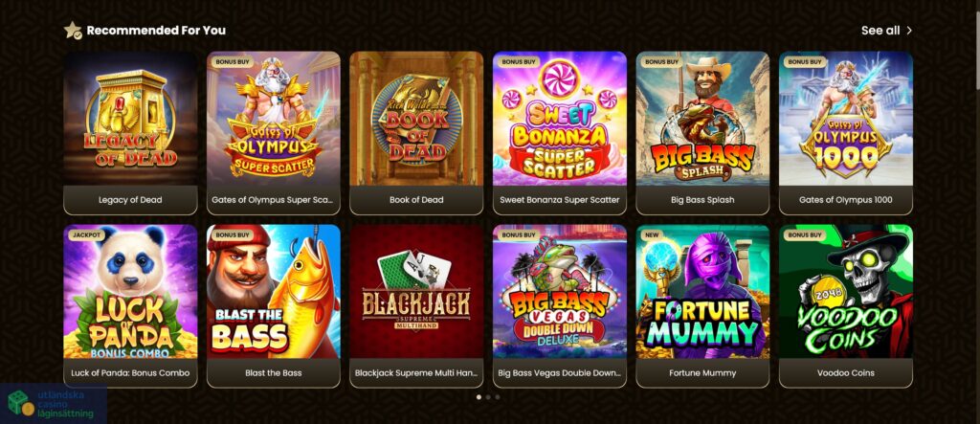Click the New badge on Fortune Mummy
The width and height of the screenshot is (980, 424).
pyautogui.click(x=652, y=235)
